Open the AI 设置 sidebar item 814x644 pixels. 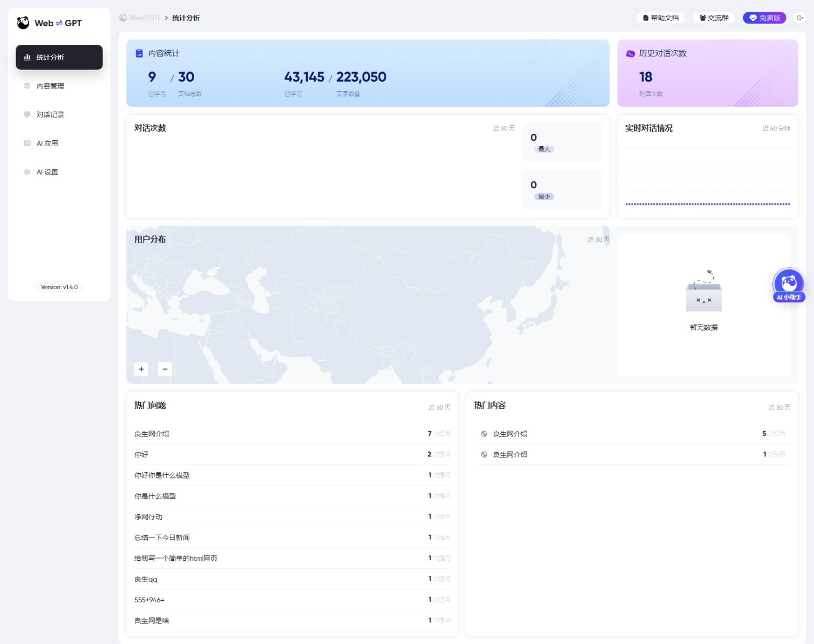pos(47,172)
